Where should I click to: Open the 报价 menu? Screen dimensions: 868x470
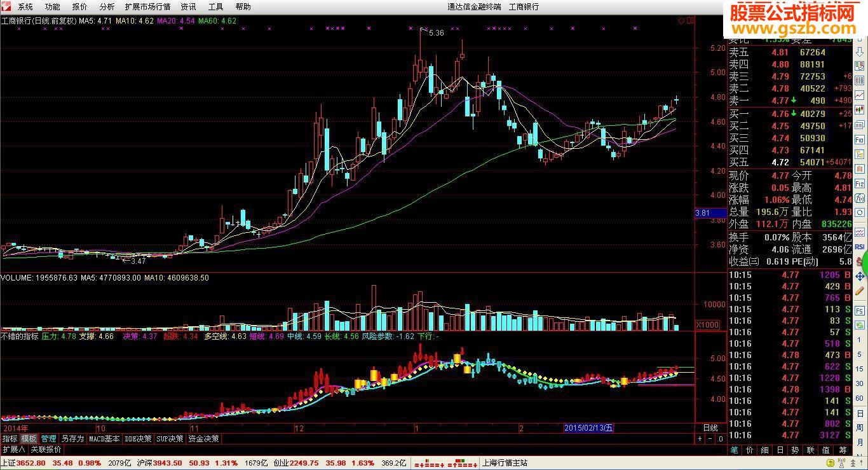(80, 6)
